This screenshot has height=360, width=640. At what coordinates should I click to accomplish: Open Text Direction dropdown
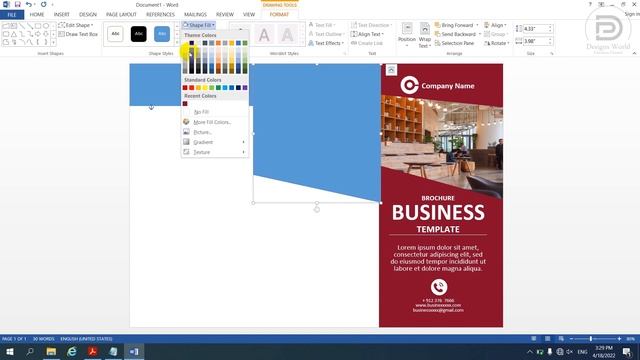[x=371, y=25]
